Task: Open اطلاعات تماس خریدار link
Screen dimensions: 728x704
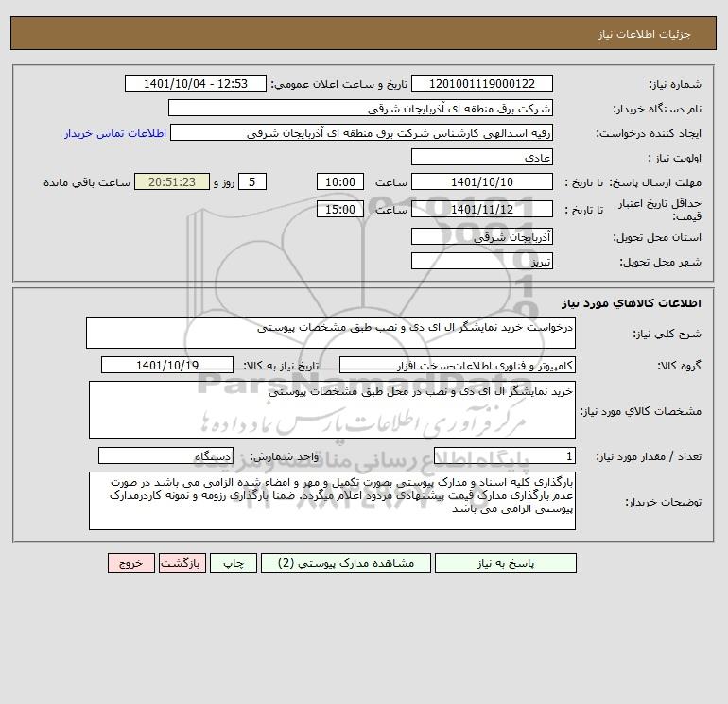Action: (115, 133)
